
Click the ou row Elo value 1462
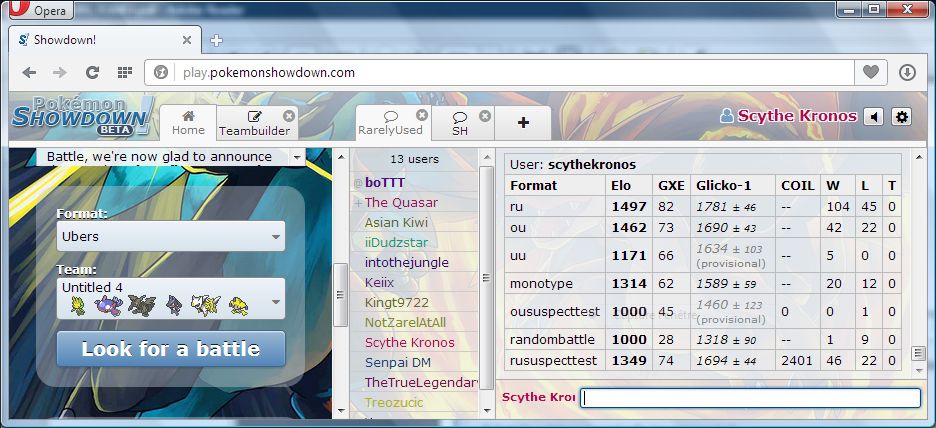629,227
